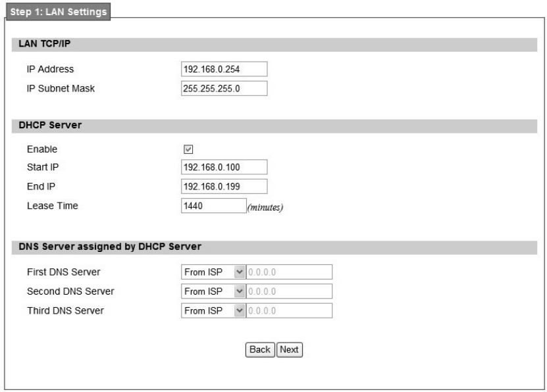Click the Second DNS Server address field
Screen dimensions: 547x392
289,291
